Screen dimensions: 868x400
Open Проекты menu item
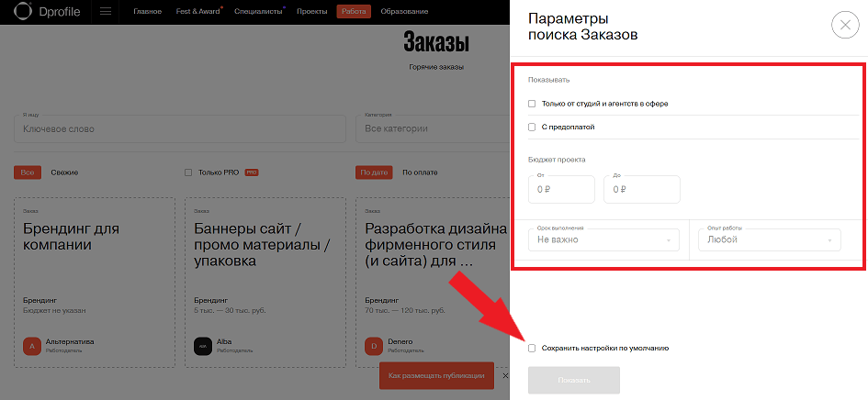point(311,11)
